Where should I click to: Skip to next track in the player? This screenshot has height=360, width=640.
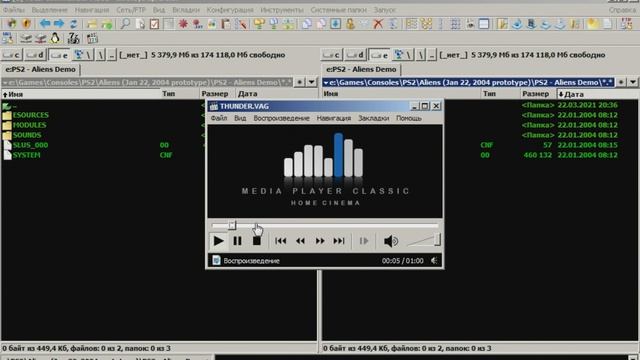pyautogui.click(x=339, y=241)
